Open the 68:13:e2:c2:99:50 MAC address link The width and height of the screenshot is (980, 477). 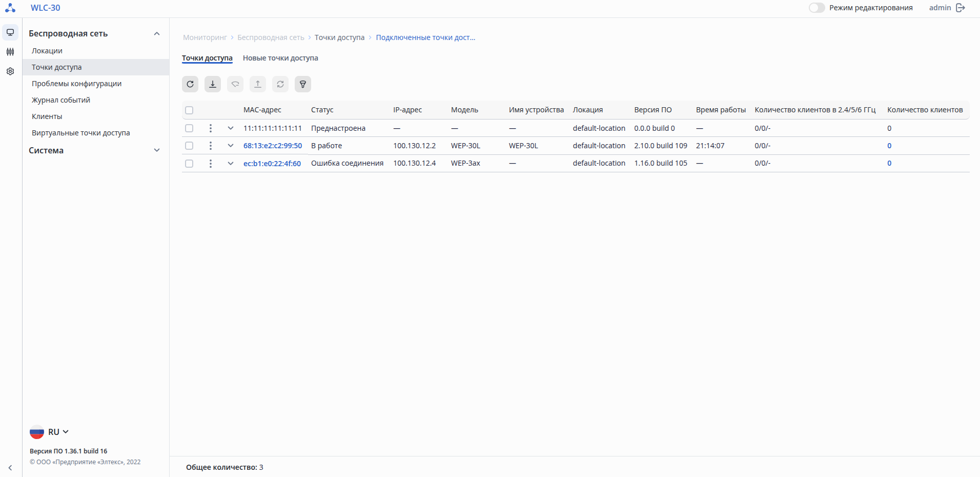click(x=273, y=146)
